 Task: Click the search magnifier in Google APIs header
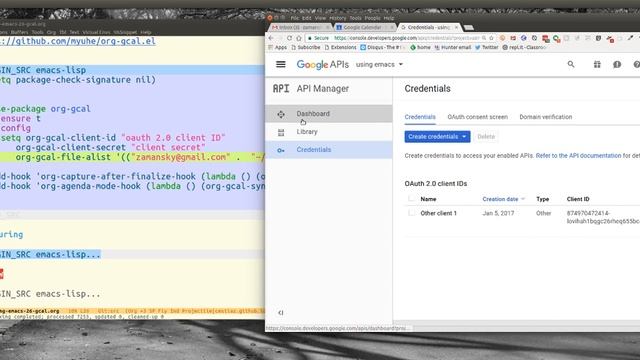pos(571,64)
